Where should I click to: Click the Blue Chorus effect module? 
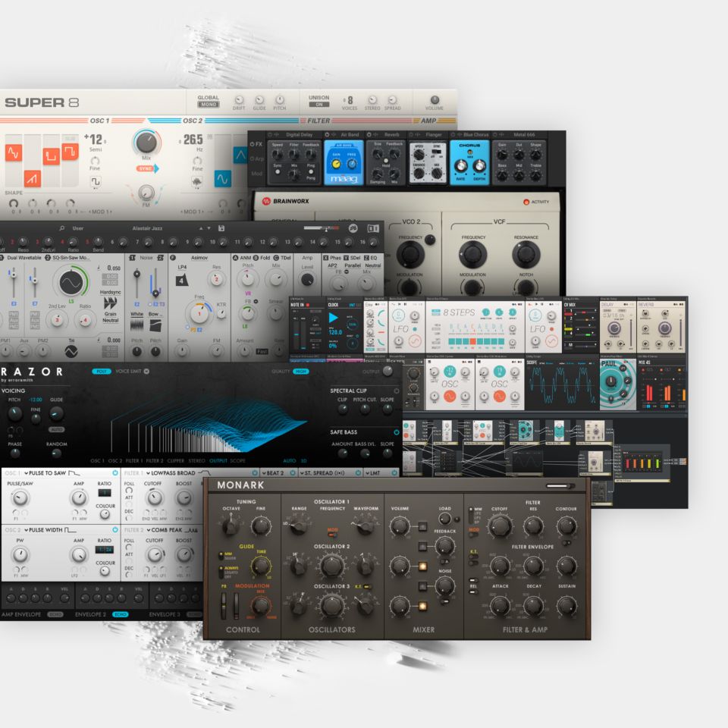coord(469,162)
